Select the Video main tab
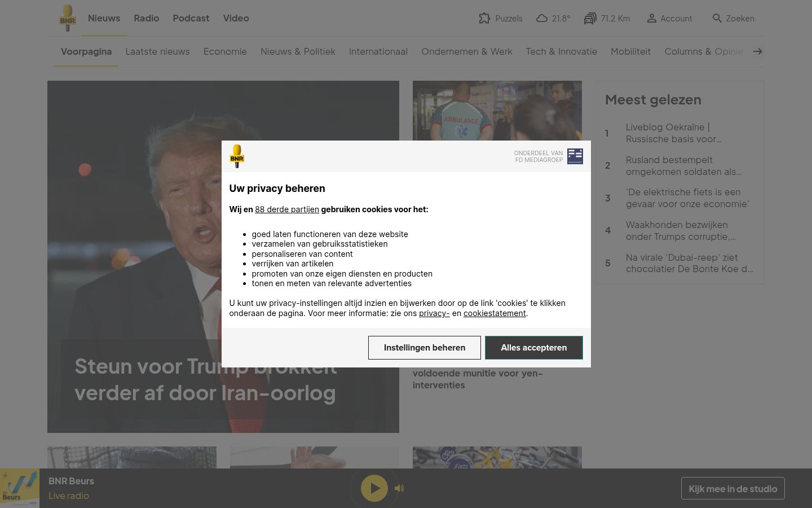The height and width of the screenshot is (508, 812). (x=236, y=18)
